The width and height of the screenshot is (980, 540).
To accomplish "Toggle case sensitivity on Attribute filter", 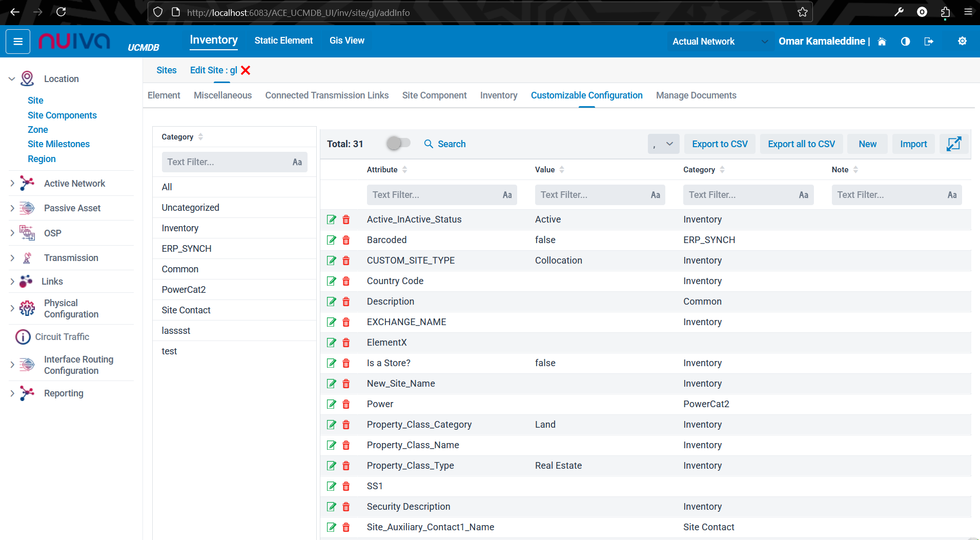I will pos(507,195).
